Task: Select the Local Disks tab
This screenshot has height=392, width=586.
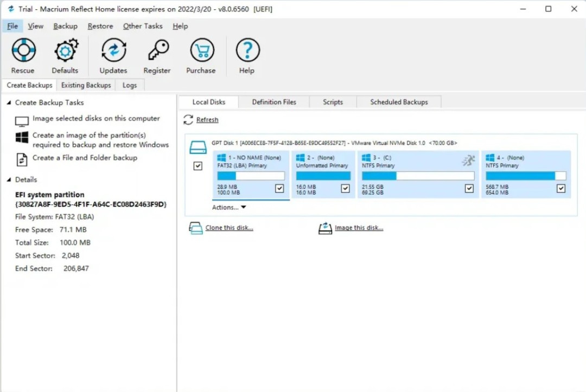Action: [x=208, y=102]
